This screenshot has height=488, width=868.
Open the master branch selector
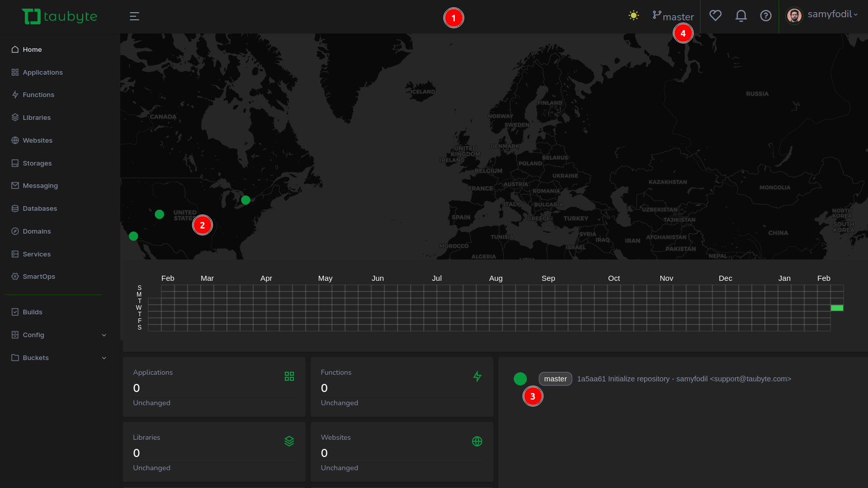click(x=673, y=16)
